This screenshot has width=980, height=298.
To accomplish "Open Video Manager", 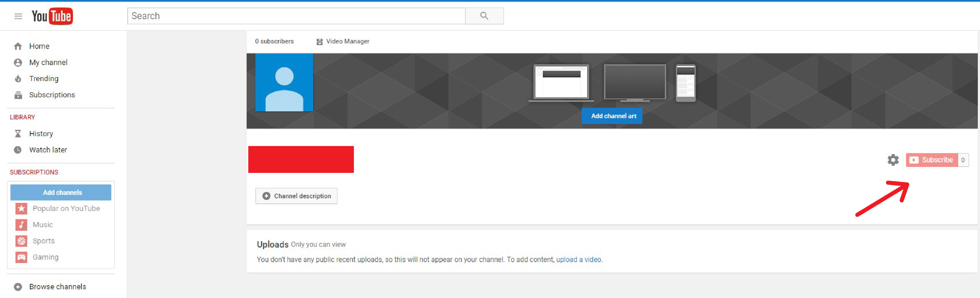I will (348, 41).
